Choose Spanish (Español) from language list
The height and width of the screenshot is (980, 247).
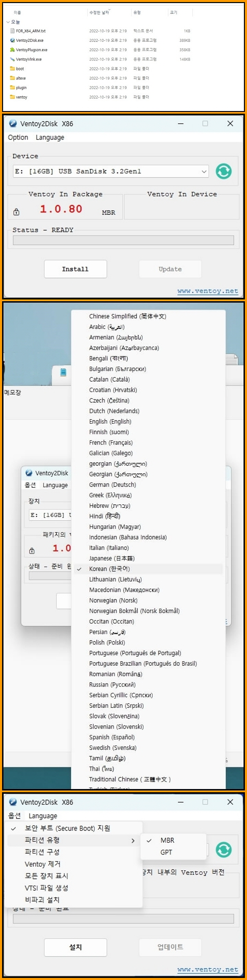tap(112, 737)
